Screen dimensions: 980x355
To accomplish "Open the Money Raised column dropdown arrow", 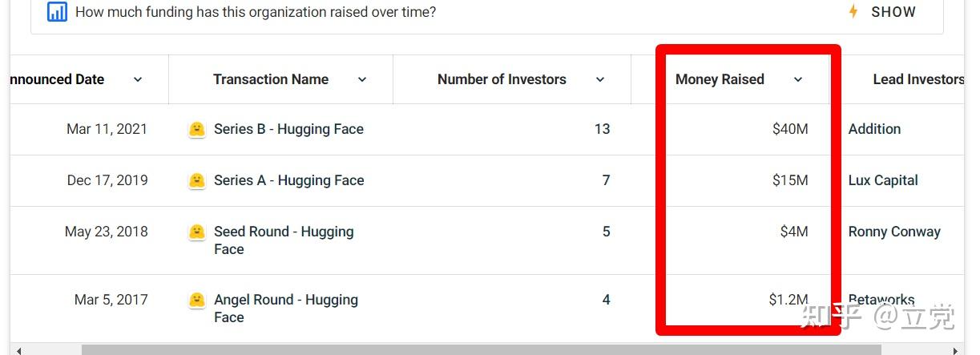I will pos(797,79).
